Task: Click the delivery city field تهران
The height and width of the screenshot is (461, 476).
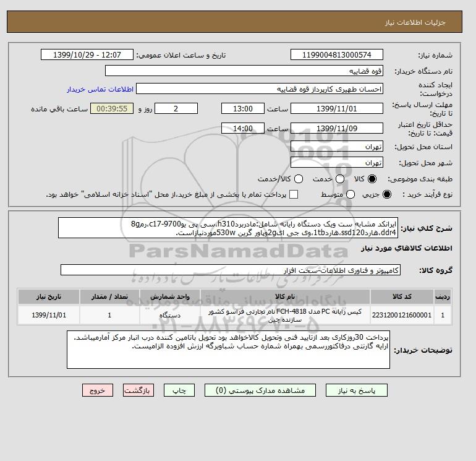Action: tap(337, 162)
